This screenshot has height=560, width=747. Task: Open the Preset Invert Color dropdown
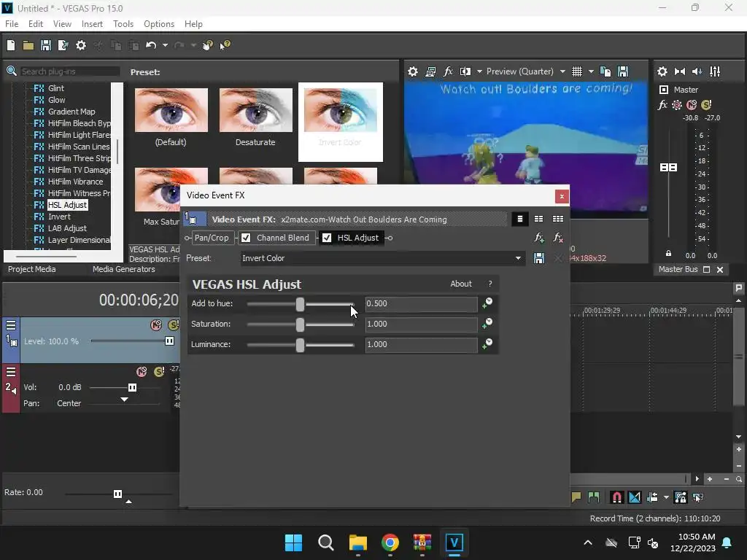tap(518, 258)
